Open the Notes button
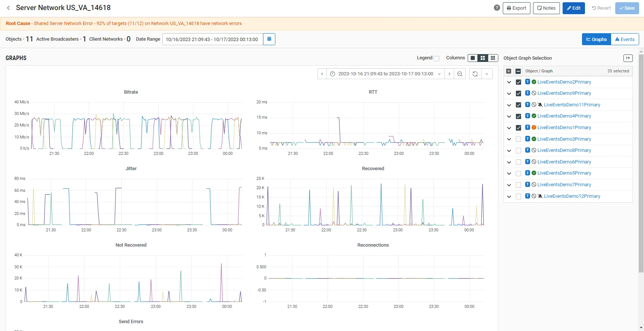This screenshot has width=644, height=331. pos(547,8)
